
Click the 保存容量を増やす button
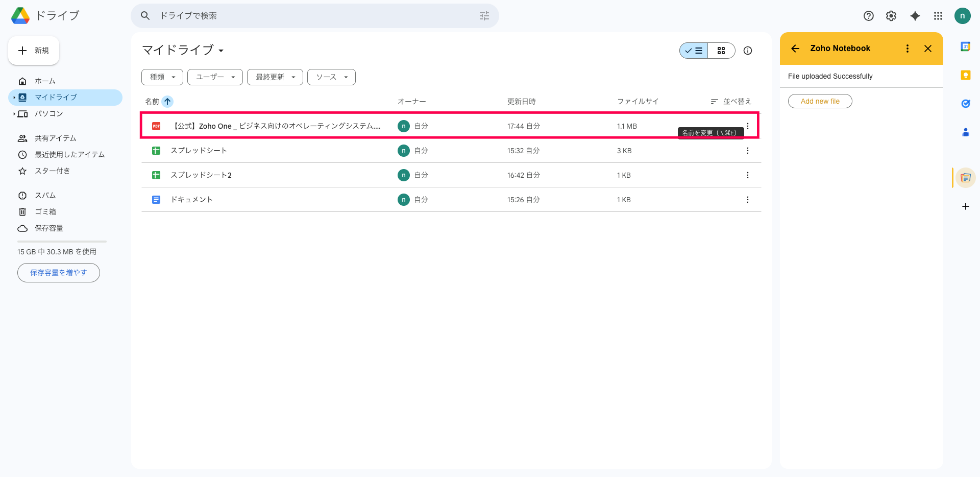[x=59, y=273]
